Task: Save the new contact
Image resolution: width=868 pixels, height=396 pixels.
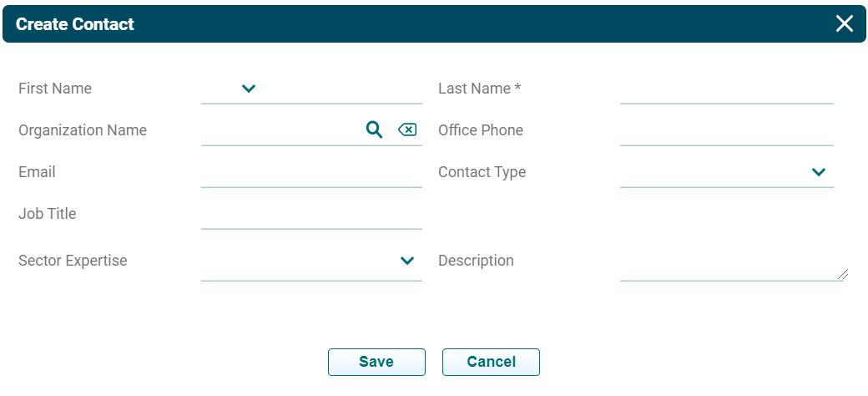Action: pos(376,362)
